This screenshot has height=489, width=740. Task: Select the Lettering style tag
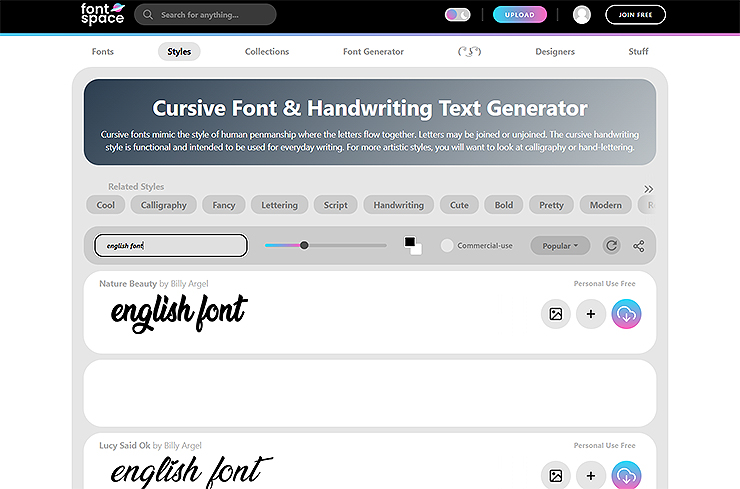(279, 205)
